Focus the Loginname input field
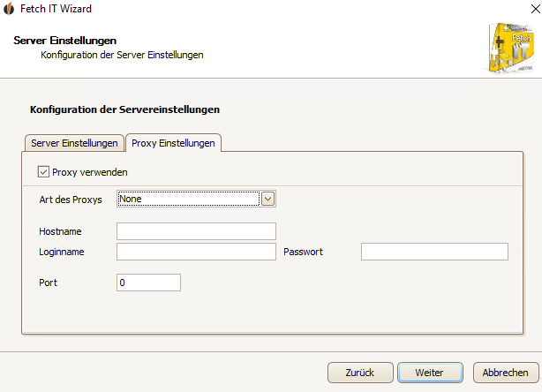542x392 pixels. coord(196,252)
